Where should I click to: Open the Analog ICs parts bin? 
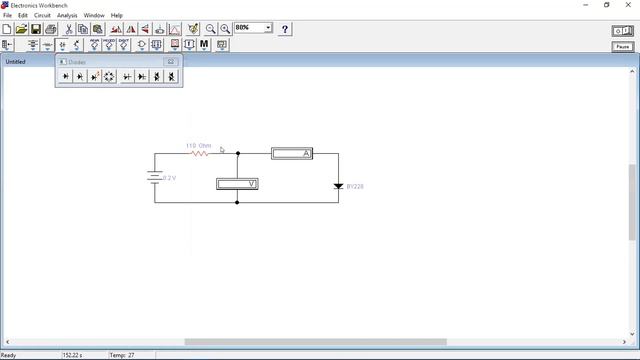click(x=94, y=45)
